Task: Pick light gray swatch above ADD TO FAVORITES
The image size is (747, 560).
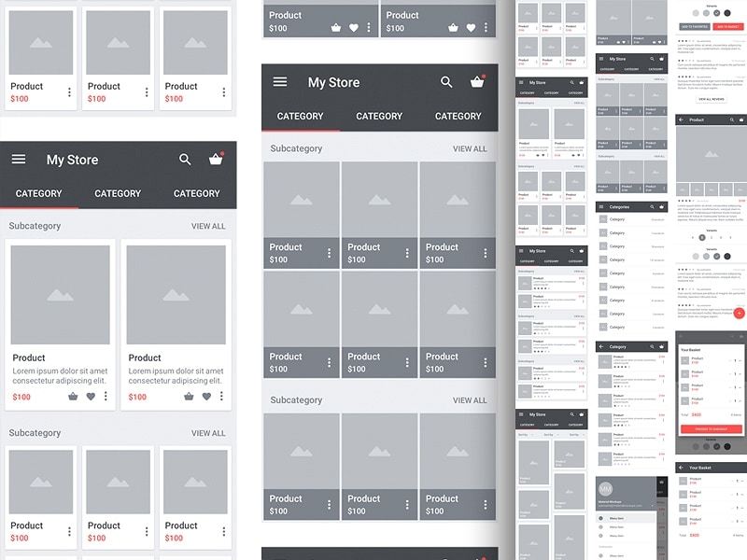Action: tap(696, 13)
